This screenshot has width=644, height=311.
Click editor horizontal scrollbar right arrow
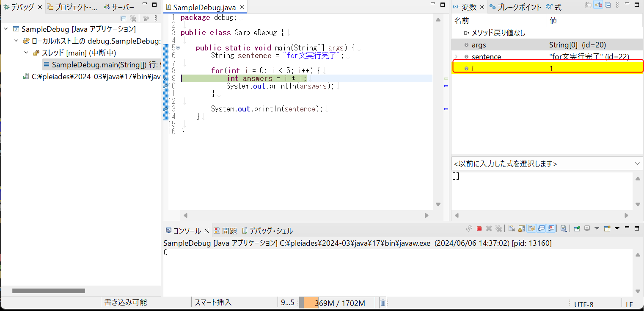427,216
